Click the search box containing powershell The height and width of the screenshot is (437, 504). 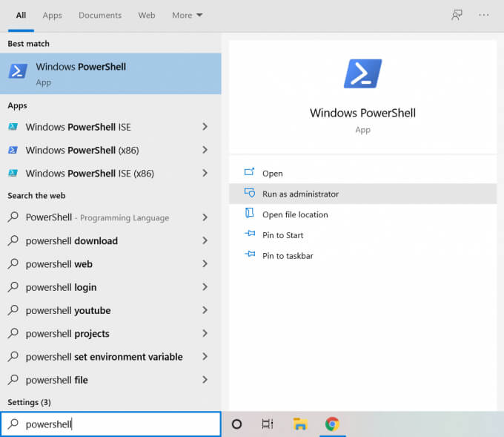(x=110, y=424)
